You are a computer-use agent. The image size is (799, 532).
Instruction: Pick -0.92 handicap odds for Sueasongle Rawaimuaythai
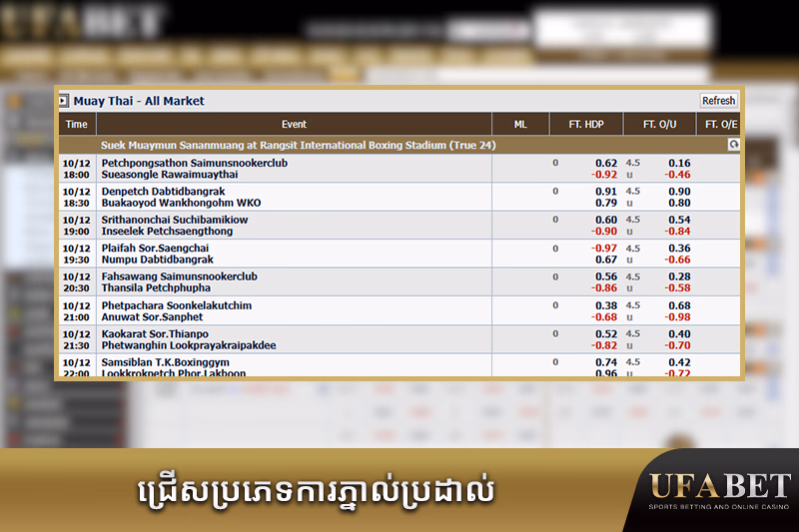click(603, 175)
